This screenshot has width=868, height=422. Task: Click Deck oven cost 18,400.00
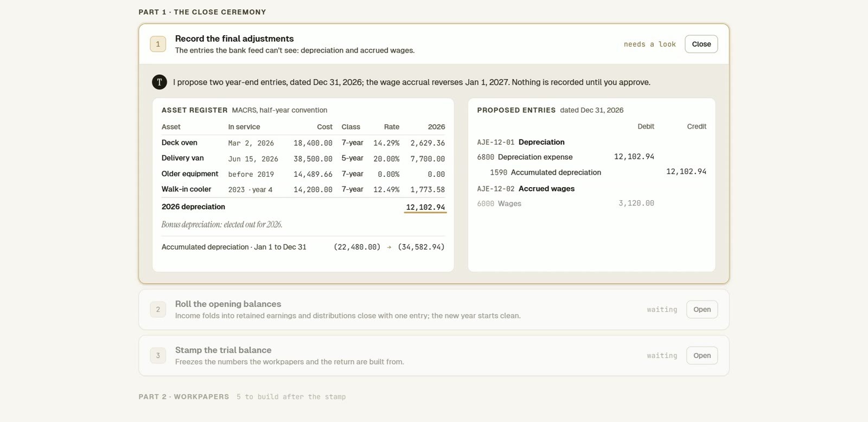pyautogui.click(x=312, y=143)
